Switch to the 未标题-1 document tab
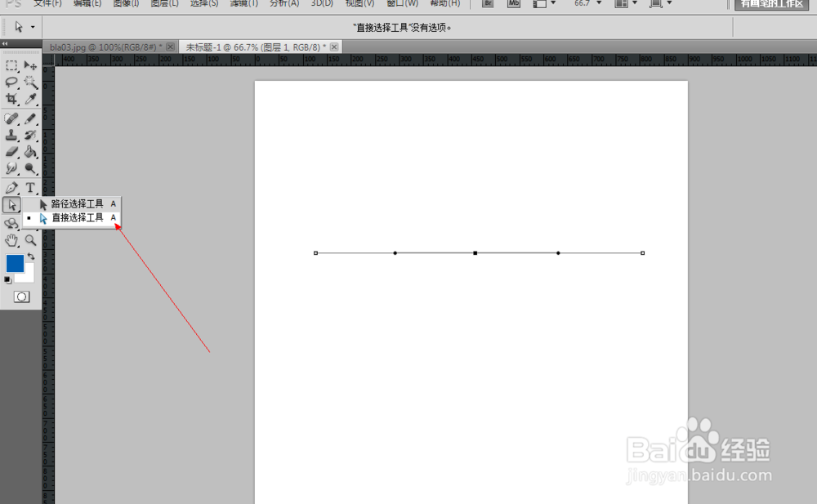This screenshot has height=504, width=817. coord(256,47)
